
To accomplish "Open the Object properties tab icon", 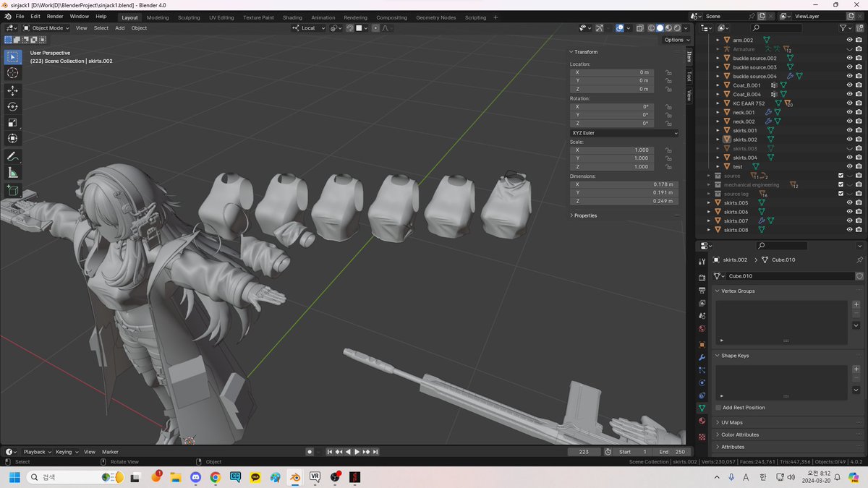I will click(x=702, y=345).
